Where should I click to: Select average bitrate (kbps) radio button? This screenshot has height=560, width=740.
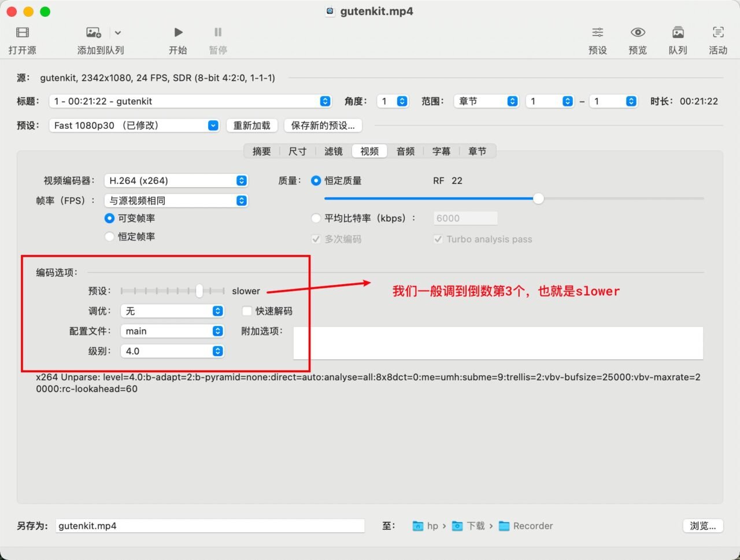pos(316,218)
